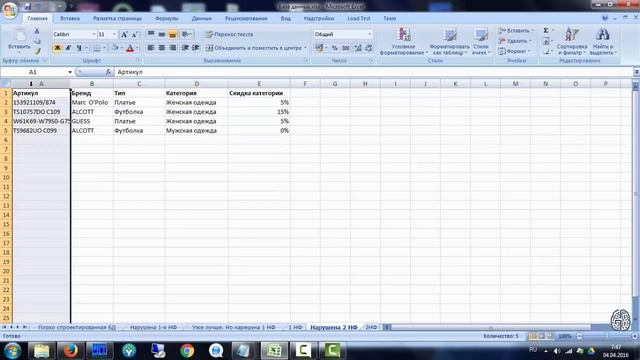The image size is (640, 360).
Task: Align cell text to the right
Action: click(x=172, y=48)
